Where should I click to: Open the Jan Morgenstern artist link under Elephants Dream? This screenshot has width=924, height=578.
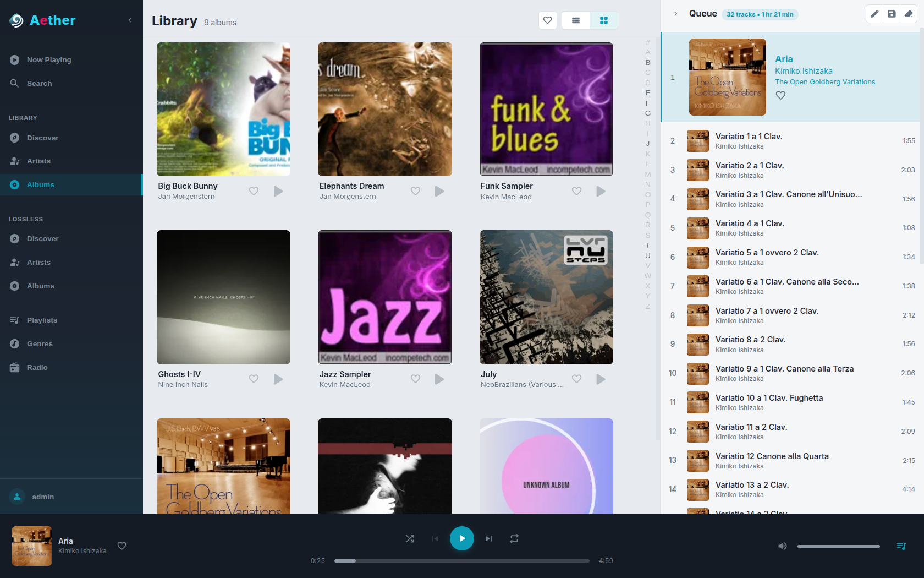tap(348, 197)
